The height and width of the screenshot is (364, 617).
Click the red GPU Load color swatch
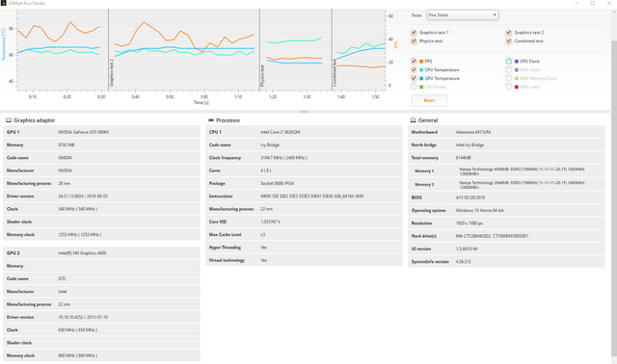coord(517,87)
